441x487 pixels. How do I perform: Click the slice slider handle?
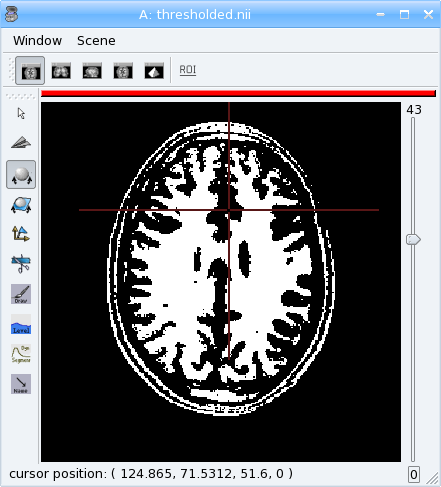413,239
